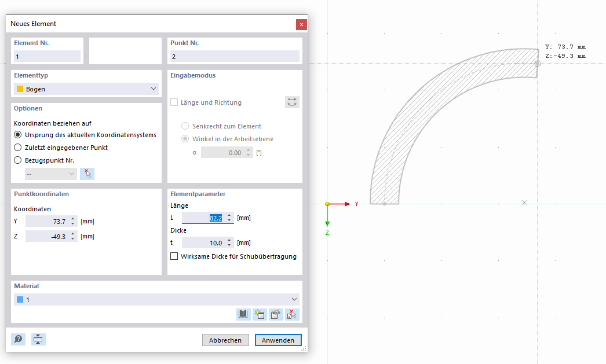Click the Länge L value field

tap(204, 218)
